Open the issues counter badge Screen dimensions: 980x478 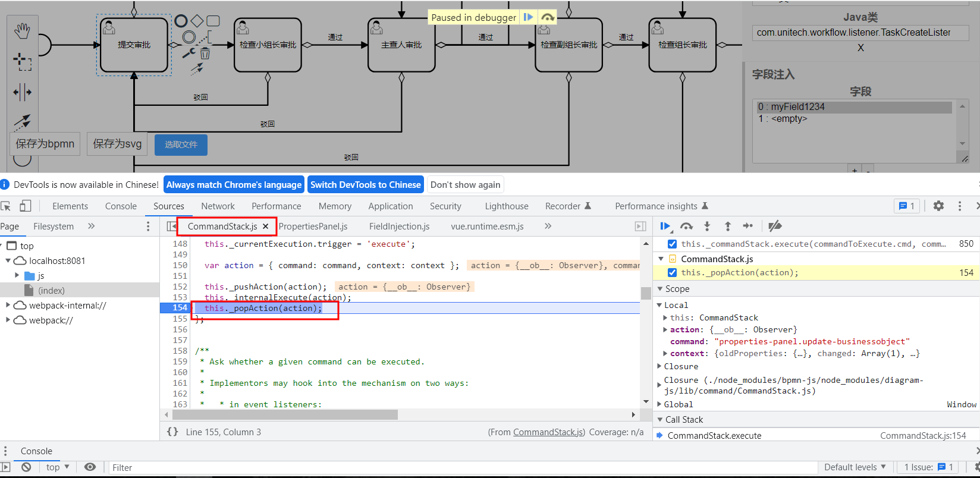tap(907, 206)
